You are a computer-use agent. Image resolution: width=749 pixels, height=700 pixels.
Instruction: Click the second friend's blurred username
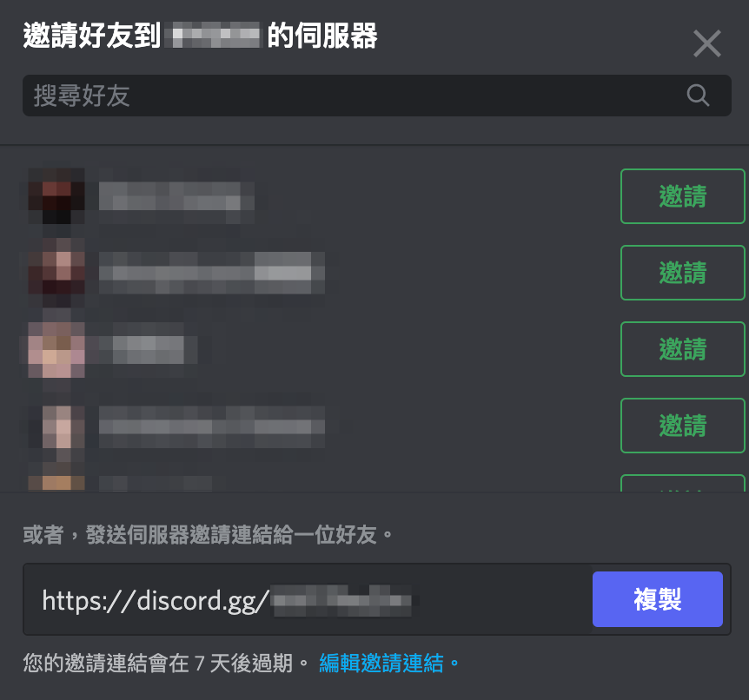(212, 273)
